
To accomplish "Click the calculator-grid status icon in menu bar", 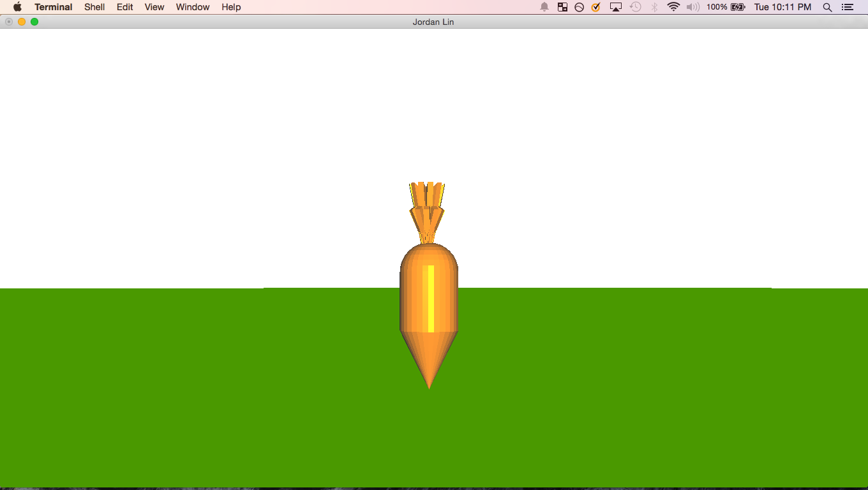I will click(562, 7).
